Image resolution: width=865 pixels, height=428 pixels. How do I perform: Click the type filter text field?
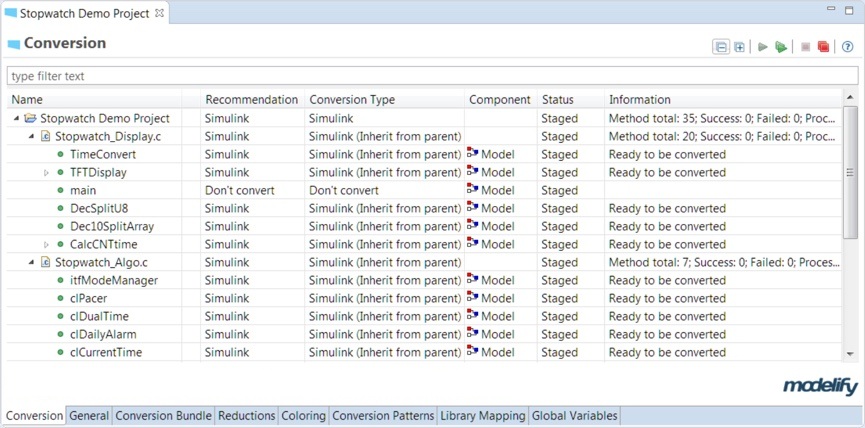tap(432, 76)
